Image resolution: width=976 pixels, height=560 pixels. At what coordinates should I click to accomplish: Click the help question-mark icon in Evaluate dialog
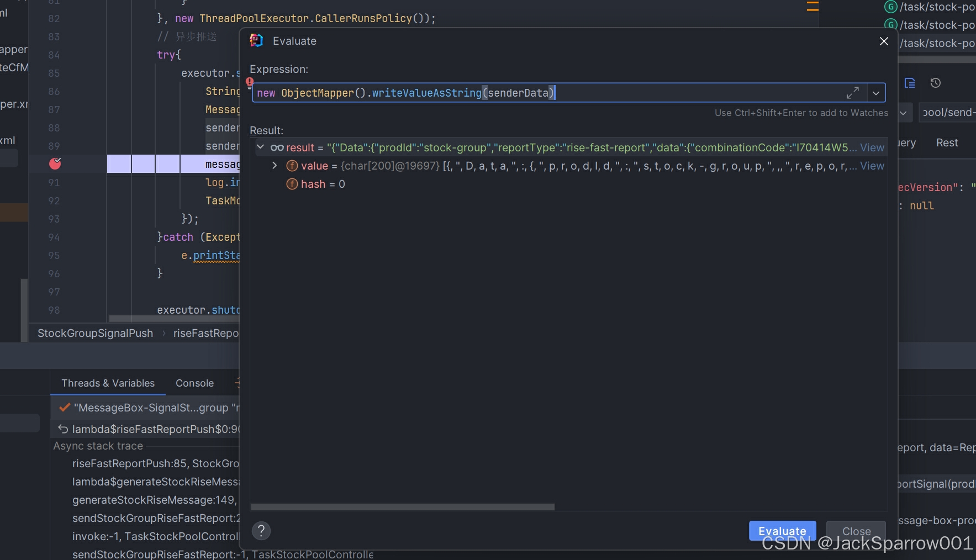(261, 531)
